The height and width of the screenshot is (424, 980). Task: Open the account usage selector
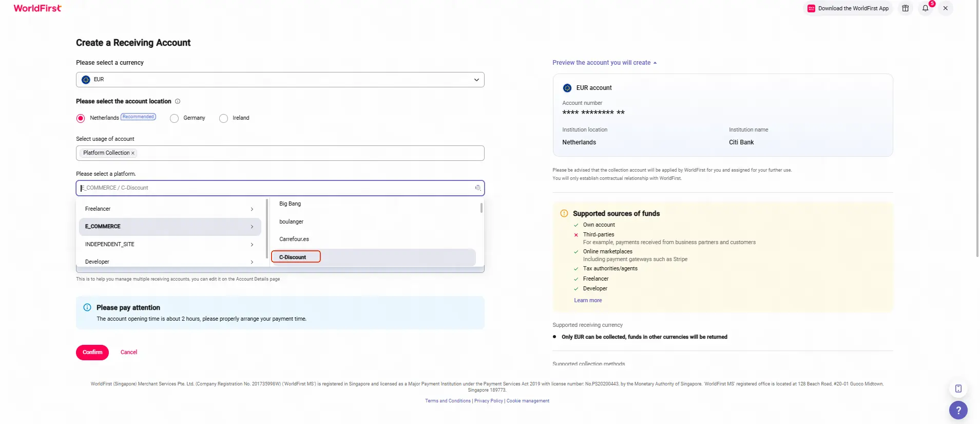[280, 153]
